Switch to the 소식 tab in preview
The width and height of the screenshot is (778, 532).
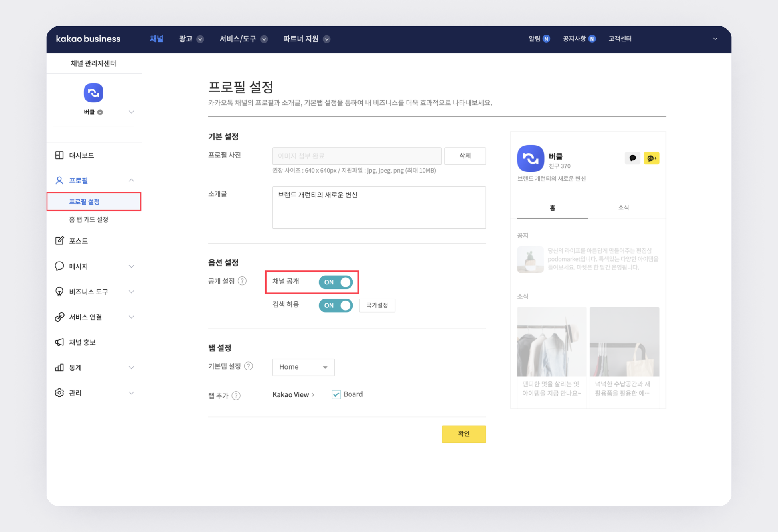click(623, 207)
